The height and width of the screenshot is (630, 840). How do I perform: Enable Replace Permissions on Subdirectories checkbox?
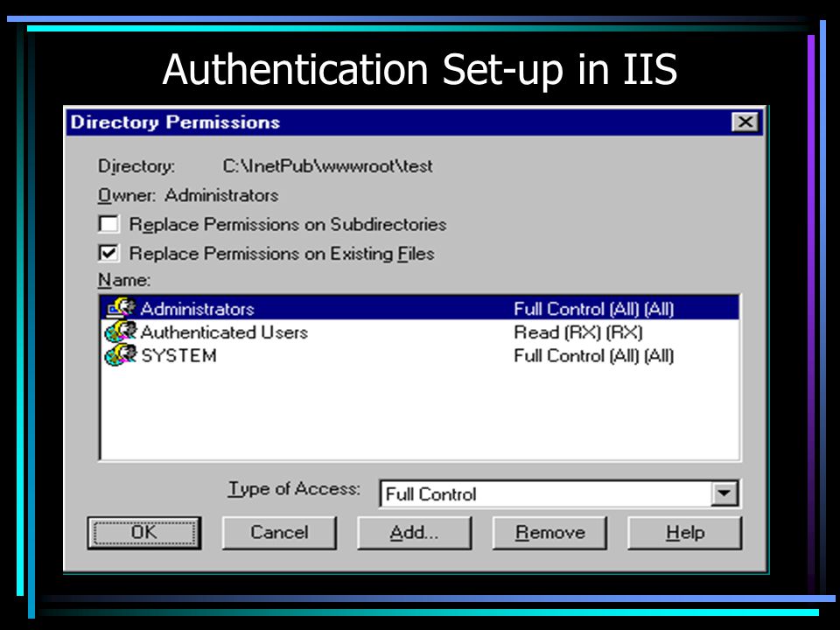(x=108, y=224)
